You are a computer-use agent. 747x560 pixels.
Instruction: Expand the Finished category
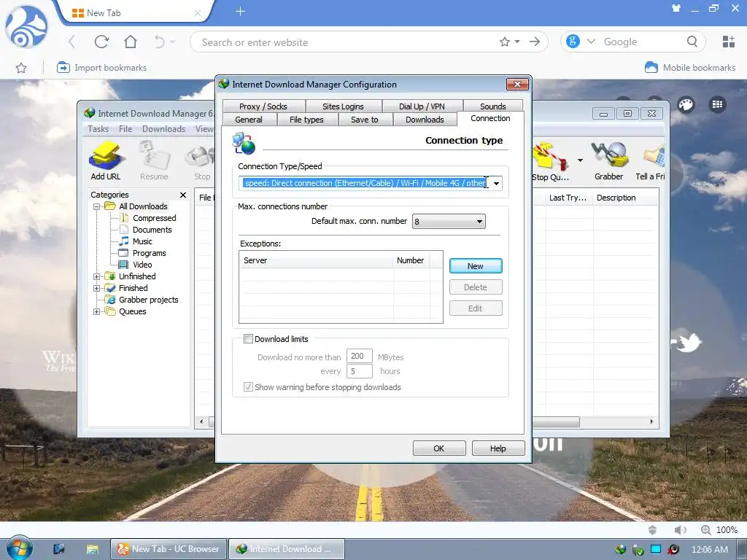click(97, 288)
